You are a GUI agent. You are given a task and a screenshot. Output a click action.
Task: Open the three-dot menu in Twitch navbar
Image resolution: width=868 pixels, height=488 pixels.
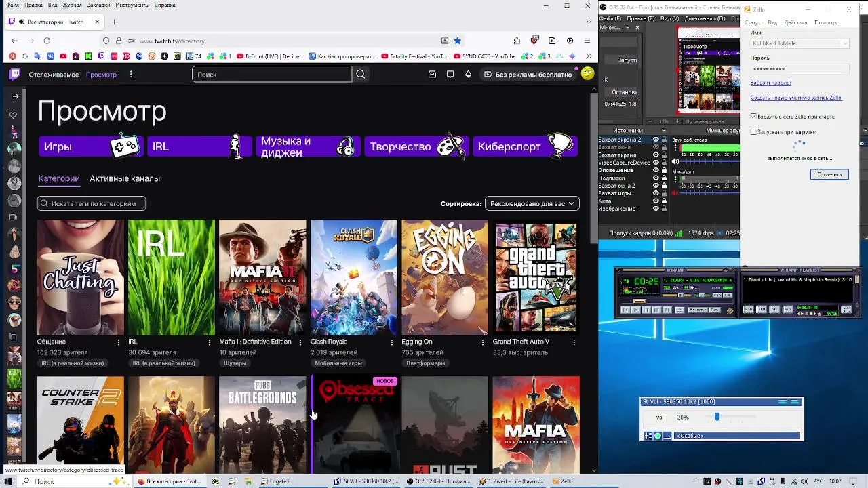131,75
